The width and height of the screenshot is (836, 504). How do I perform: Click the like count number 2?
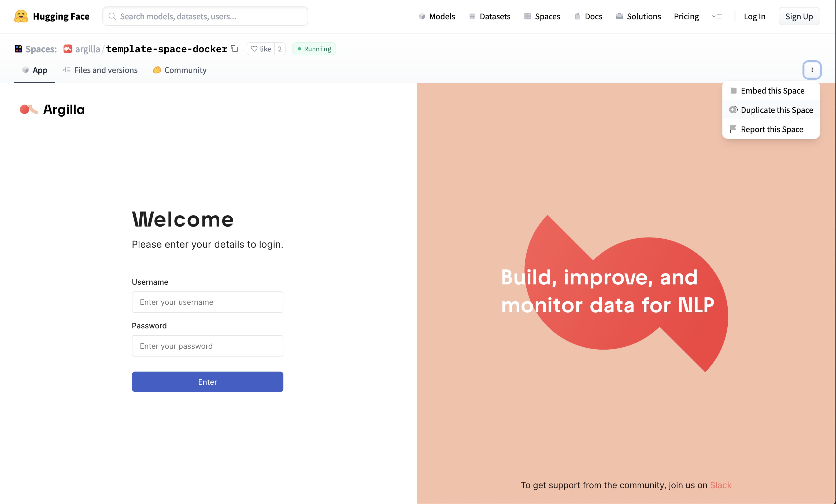click(280, 49)
